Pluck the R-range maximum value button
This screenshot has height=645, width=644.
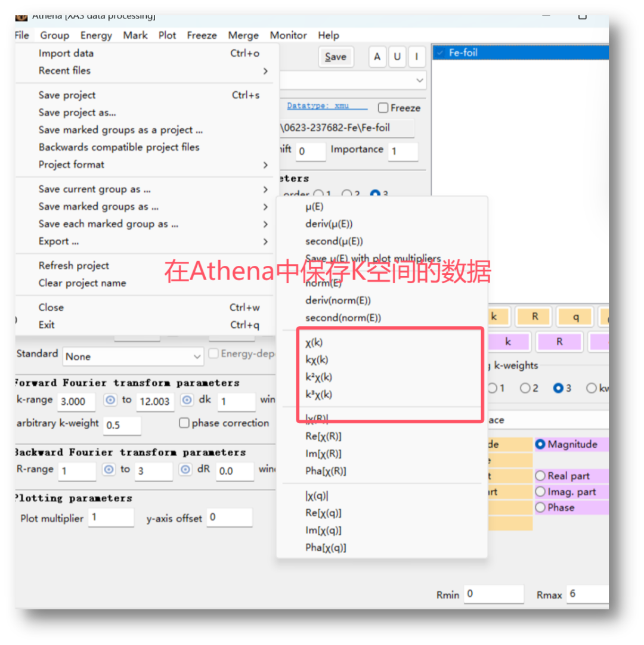pos(185,469)
